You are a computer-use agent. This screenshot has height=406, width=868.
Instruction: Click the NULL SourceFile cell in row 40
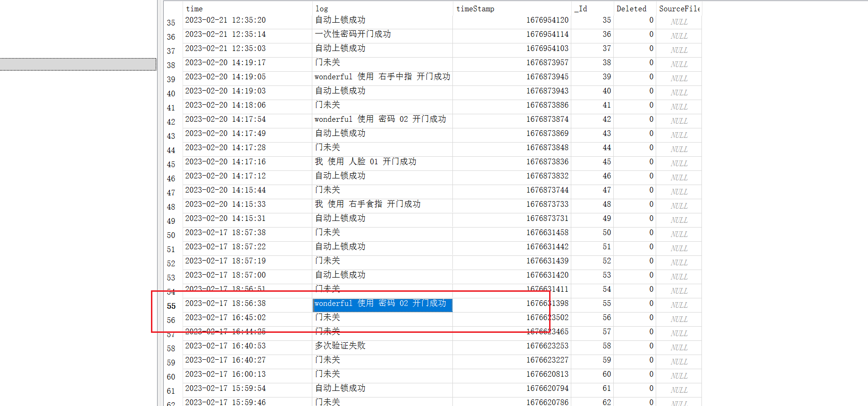pyautogui.click(x=679, y=93)
